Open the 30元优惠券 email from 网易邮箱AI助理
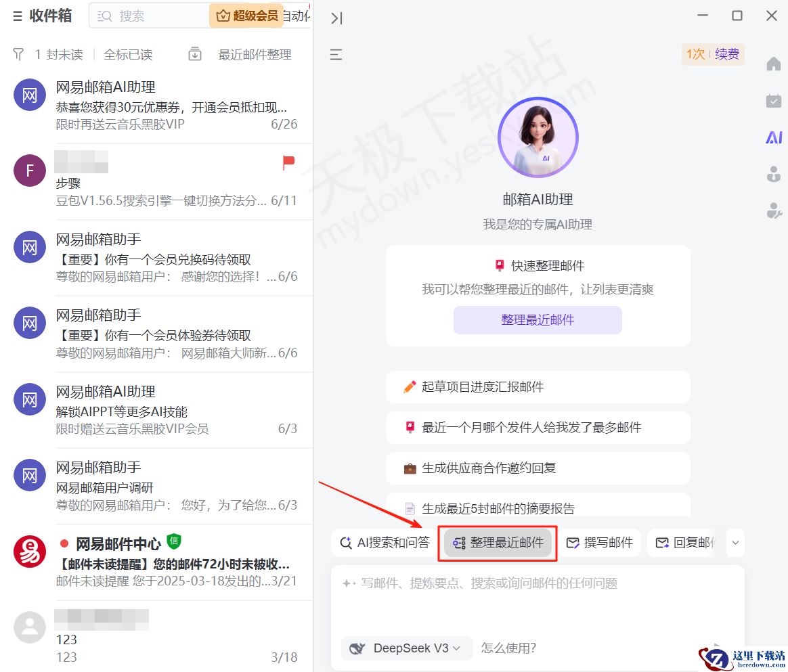788x672 pixels. [156, 106]
